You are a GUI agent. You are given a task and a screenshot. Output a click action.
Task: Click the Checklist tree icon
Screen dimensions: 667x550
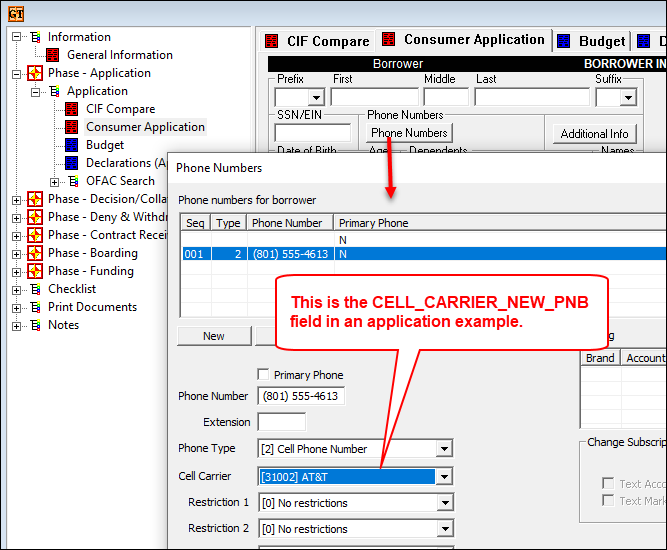36,289
